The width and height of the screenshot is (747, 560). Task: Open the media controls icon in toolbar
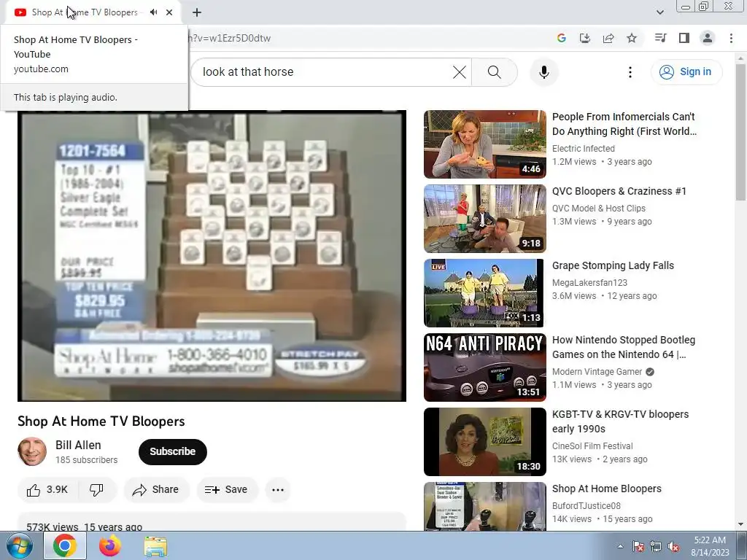[660, 38]
